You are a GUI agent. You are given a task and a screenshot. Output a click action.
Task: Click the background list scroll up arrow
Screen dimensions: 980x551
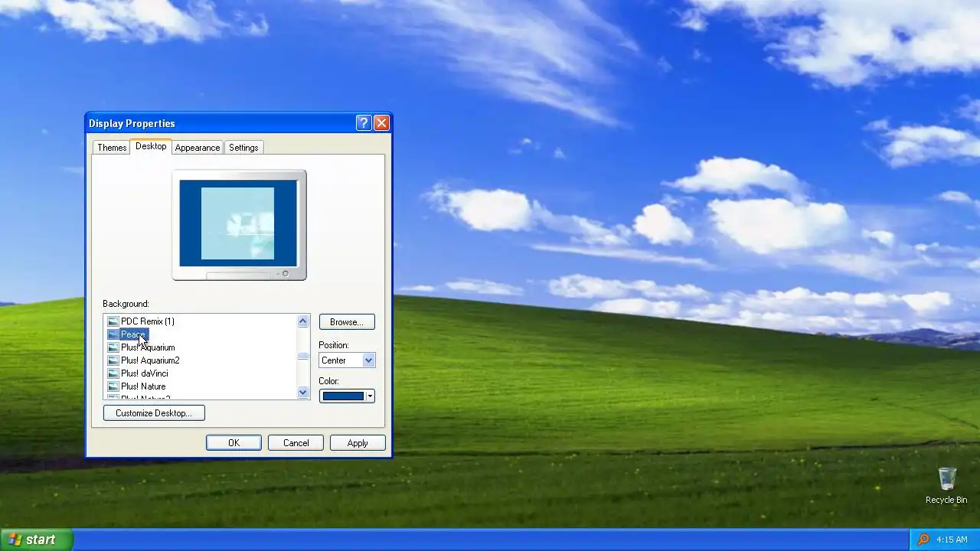302,321
